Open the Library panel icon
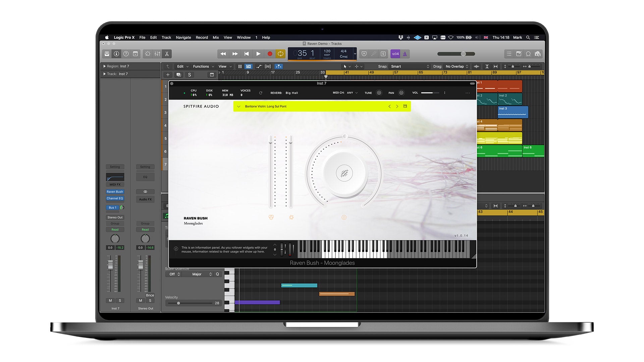This screenshot has height=362, width=644. [107, 54]
